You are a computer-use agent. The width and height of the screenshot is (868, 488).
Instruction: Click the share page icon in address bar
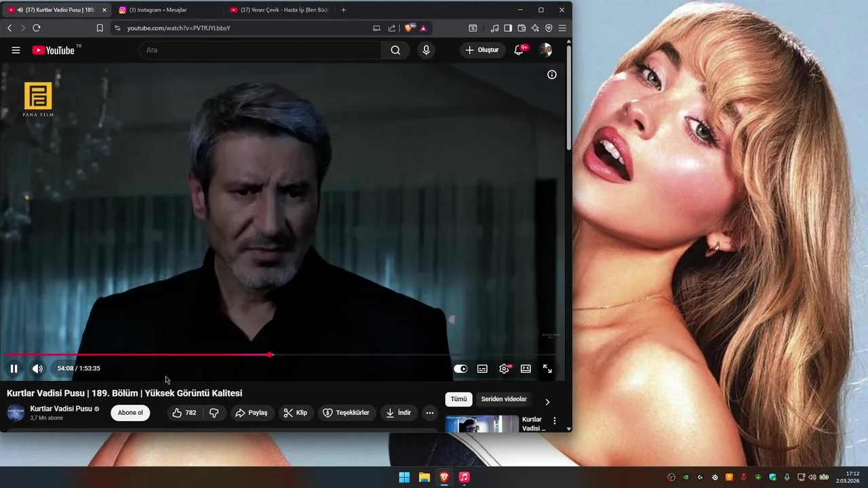392,28
